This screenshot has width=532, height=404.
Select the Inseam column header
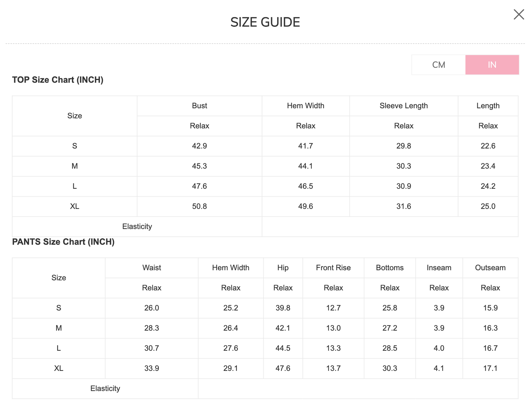click(x=439, y=268)
